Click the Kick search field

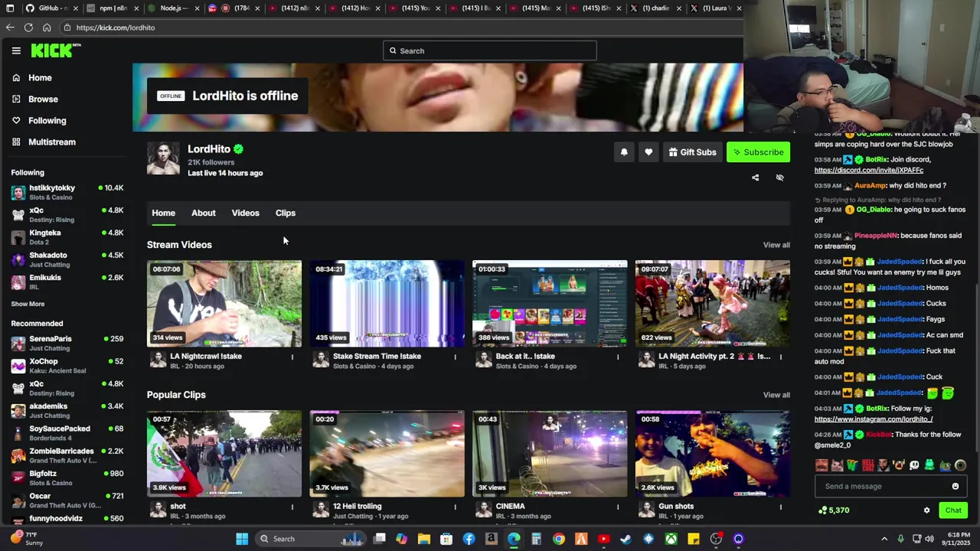click(x=490, y=51)
